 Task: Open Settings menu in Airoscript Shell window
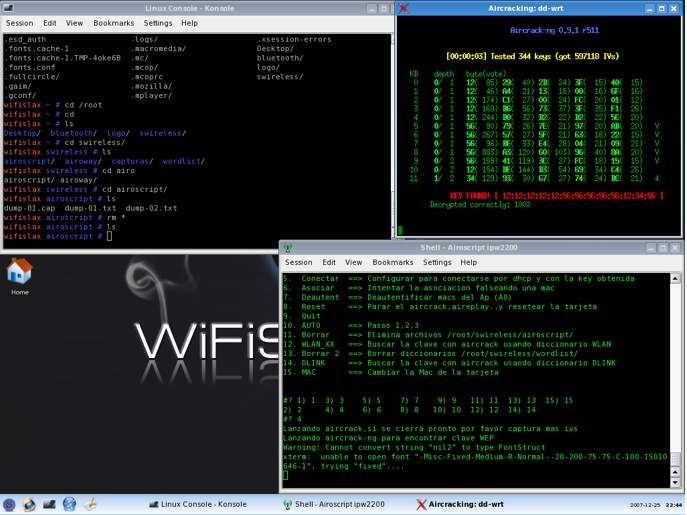pyautogui.click(x=437, y=262)
